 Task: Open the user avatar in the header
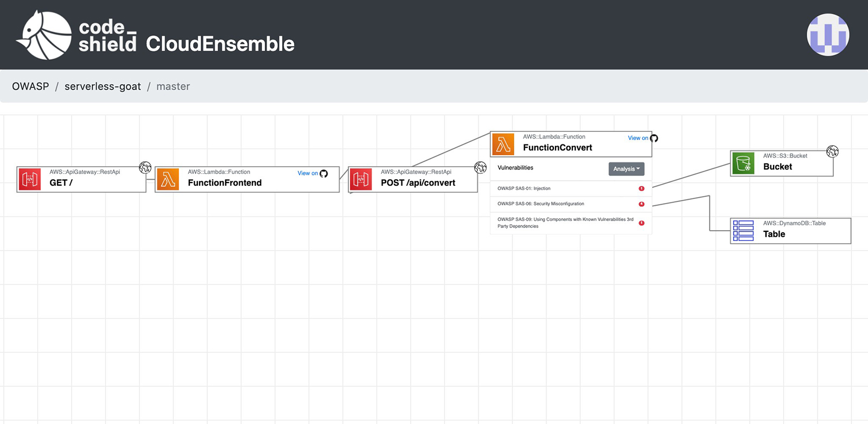(828, 35)
